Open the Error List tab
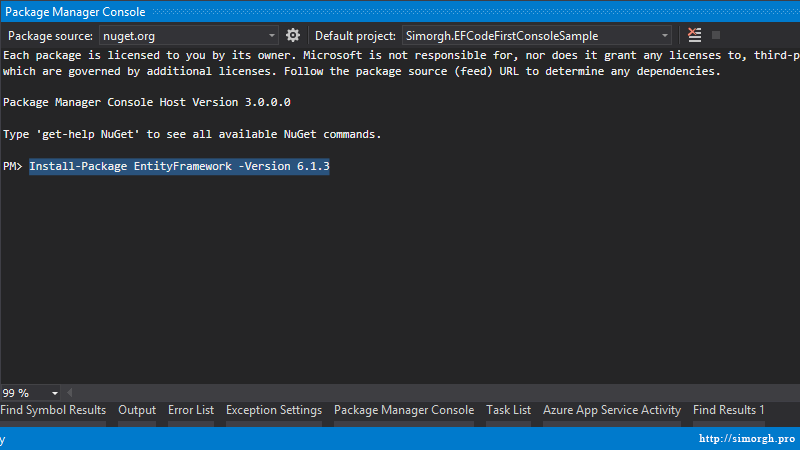This screenshot has width=800, height=450. 191,410
